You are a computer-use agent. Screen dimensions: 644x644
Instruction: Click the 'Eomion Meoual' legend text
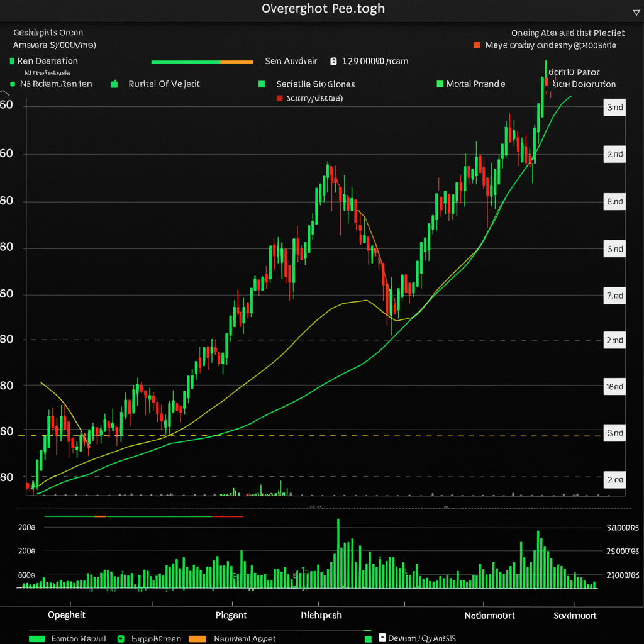(79, 639)
